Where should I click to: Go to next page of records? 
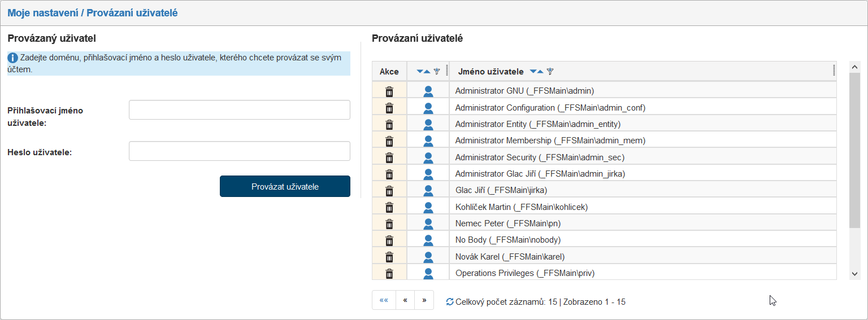point(424,300)
